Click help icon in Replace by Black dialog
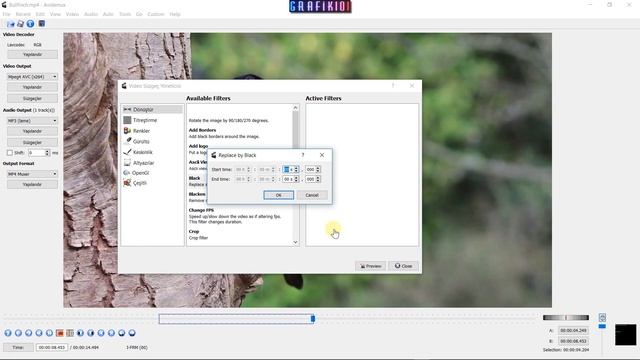 303,155
